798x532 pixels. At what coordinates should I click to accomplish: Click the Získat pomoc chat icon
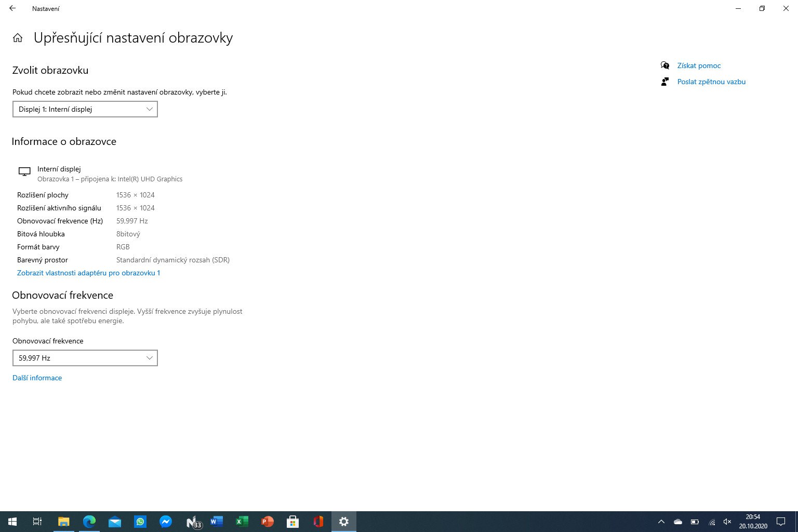pyautogui.click(x=664, y=65)
